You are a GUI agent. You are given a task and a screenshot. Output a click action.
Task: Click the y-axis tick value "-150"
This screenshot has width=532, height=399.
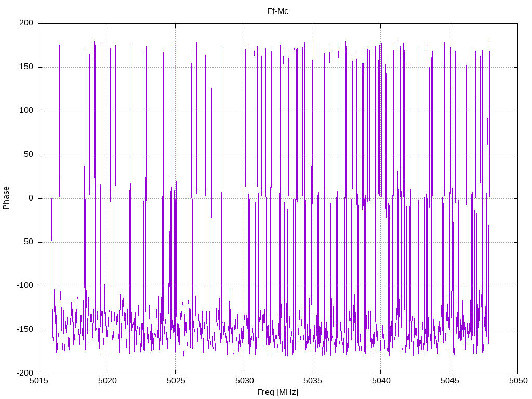point(25,330)
